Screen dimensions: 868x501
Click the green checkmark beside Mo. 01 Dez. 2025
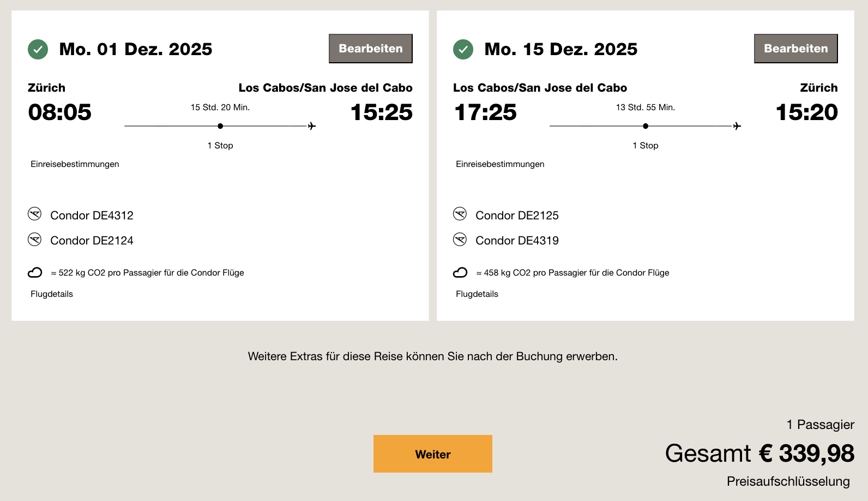click(x=38, y=49)
